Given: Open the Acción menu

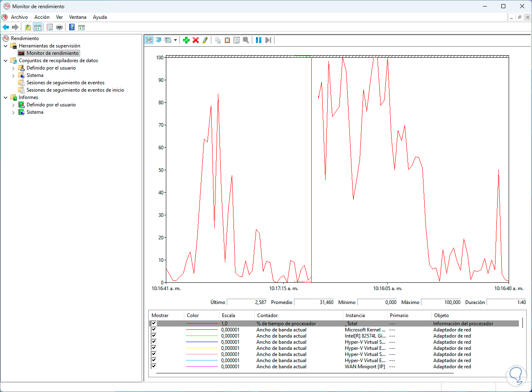Looking at the screenshot, I should point(42,17).
